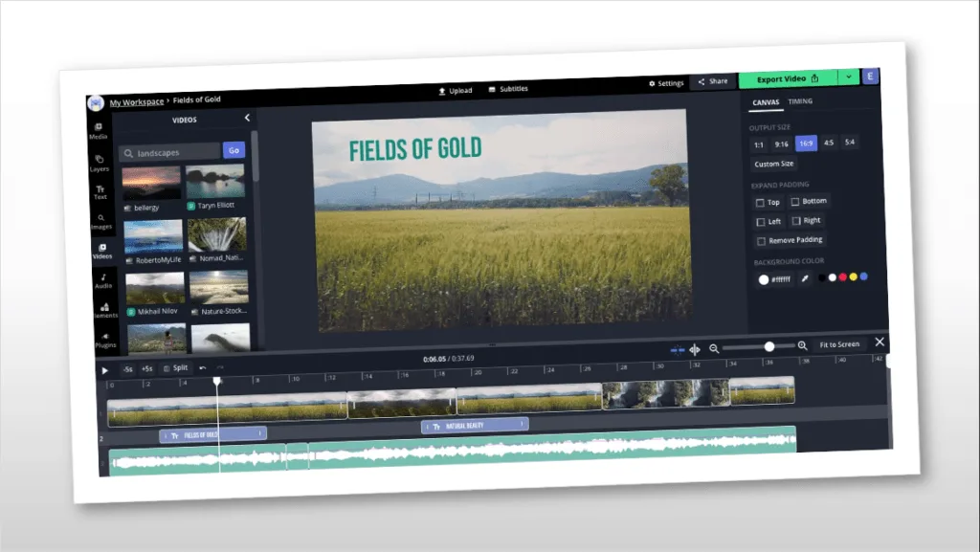Screen dimensions: 980x552
Task: Check the Bottom padding option
Action: point(795,202)
